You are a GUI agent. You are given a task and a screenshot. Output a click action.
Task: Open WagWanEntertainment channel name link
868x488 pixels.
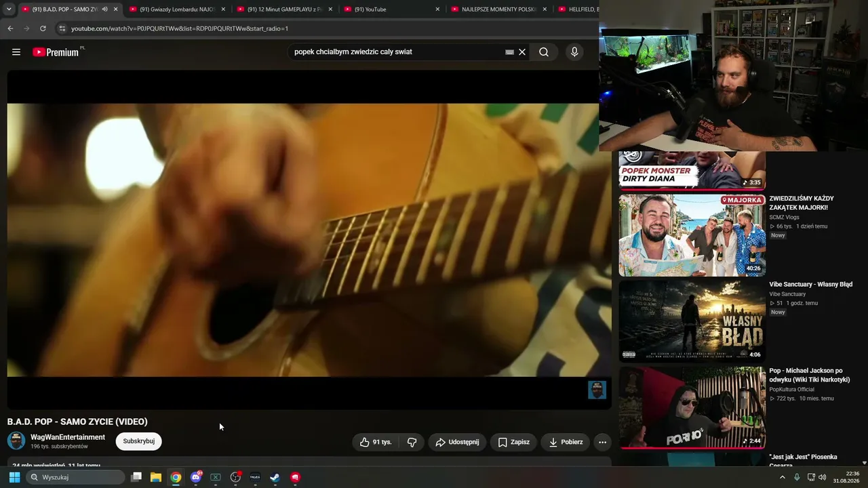[68, 437]
